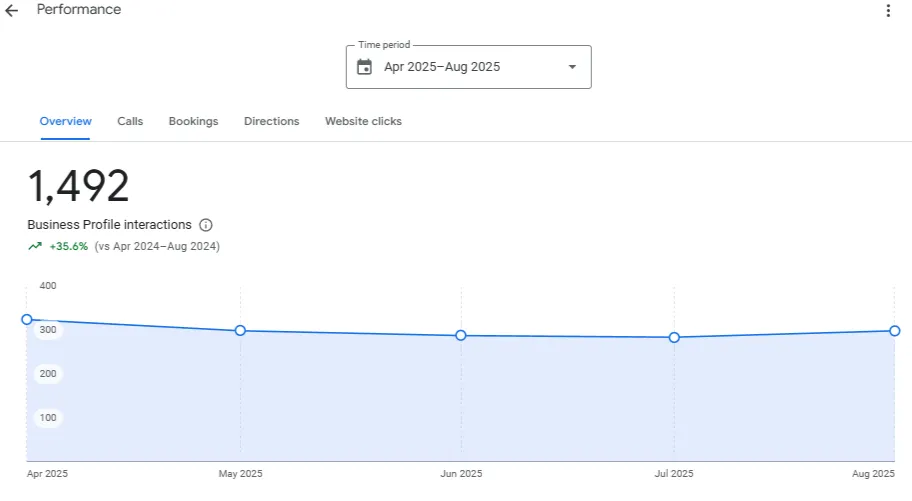Click the Apr 2025 data point on chart
The height and width of the screenshot is (501, 912).
(27, 319)
